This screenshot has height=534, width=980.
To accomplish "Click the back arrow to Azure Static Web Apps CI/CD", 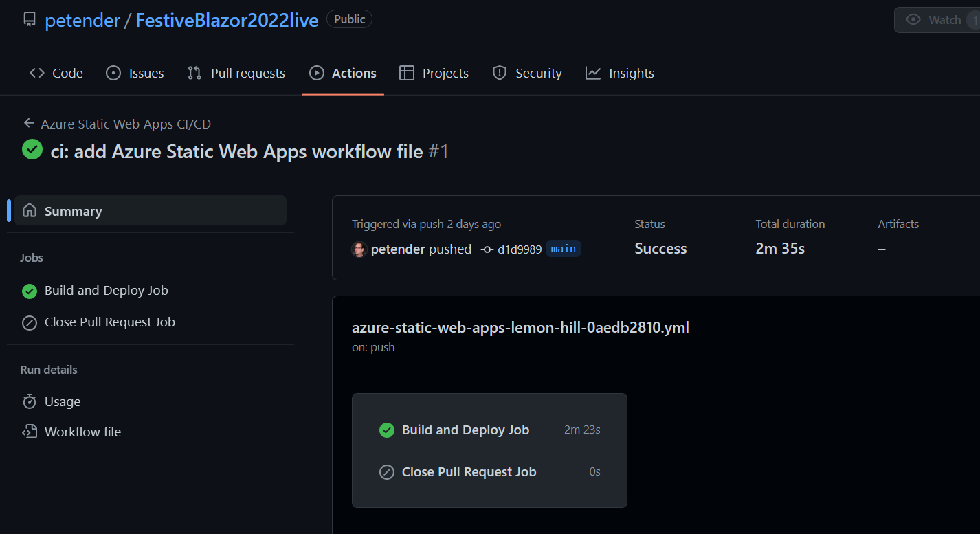I will (29, 124).
